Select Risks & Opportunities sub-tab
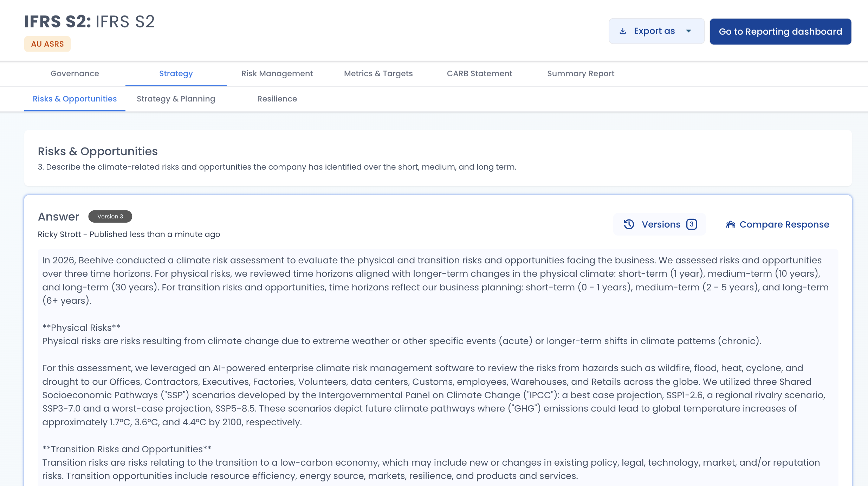Image resolution: width=868 pixels, height=486 pixels. [x=75, y=99]
